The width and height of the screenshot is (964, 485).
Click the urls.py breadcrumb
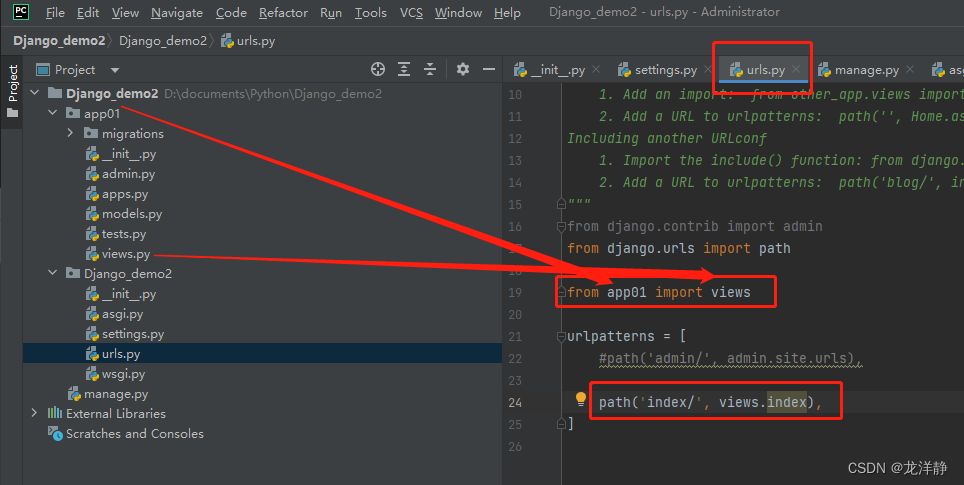[x=248, y=41]
